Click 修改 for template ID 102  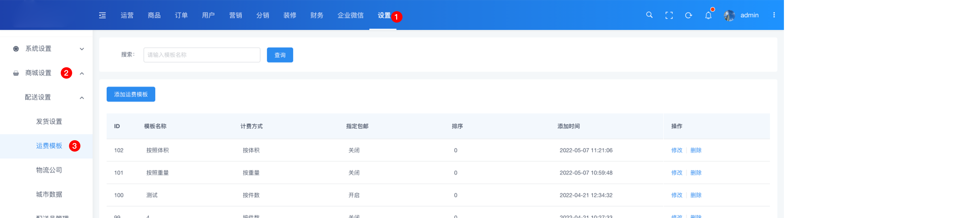677,150
